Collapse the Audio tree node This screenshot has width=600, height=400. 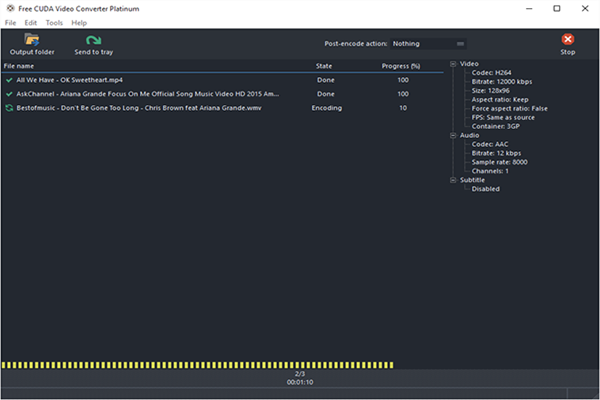(x=453, y=135)
